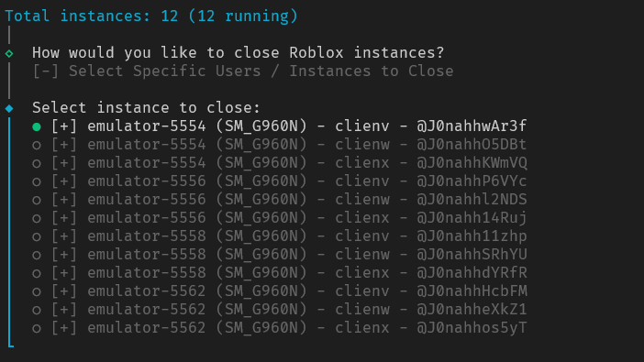
Task: Choose the radio circle for @J0nahhl2NDS
Action: pos(37,201)
